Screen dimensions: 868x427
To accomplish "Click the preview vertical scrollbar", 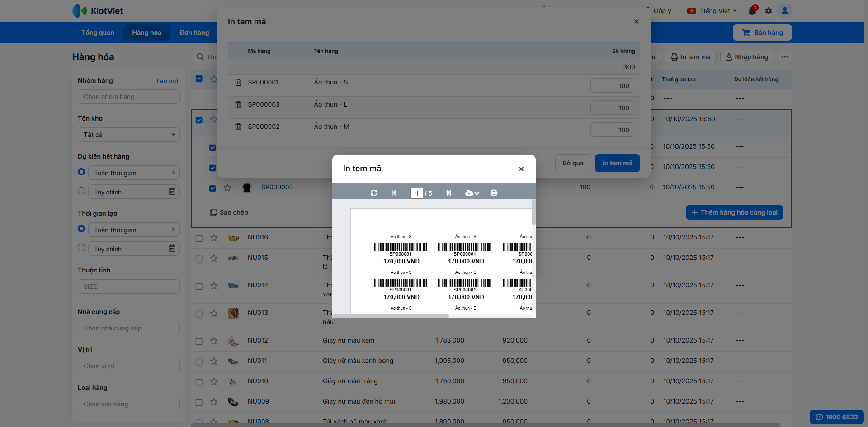I will click(x=534, y=212).
